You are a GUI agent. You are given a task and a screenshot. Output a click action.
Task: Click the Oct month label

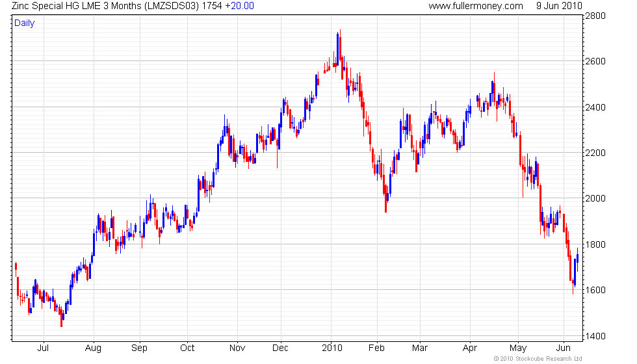click(x=187, y=348)
